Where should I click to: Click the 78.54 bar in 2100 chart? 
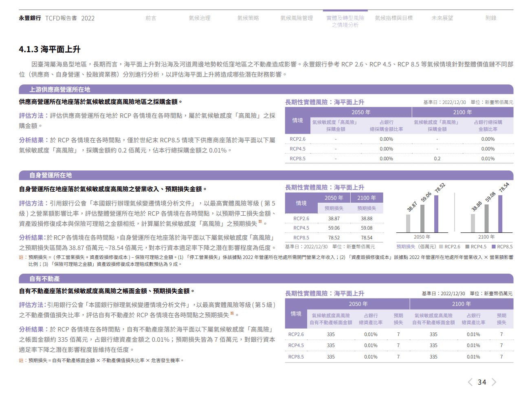click(x=500, y=214)
